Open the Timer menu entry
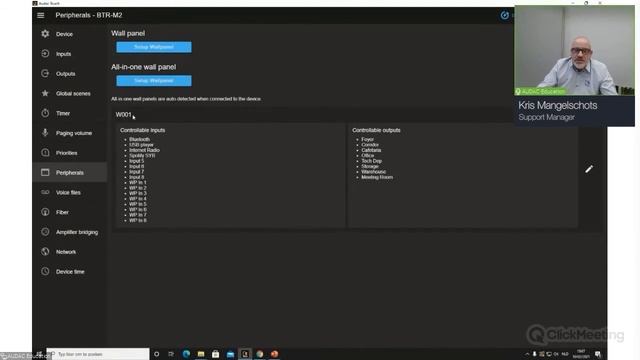The height and width of the screenshot is (360, 640). coord(63,113)
